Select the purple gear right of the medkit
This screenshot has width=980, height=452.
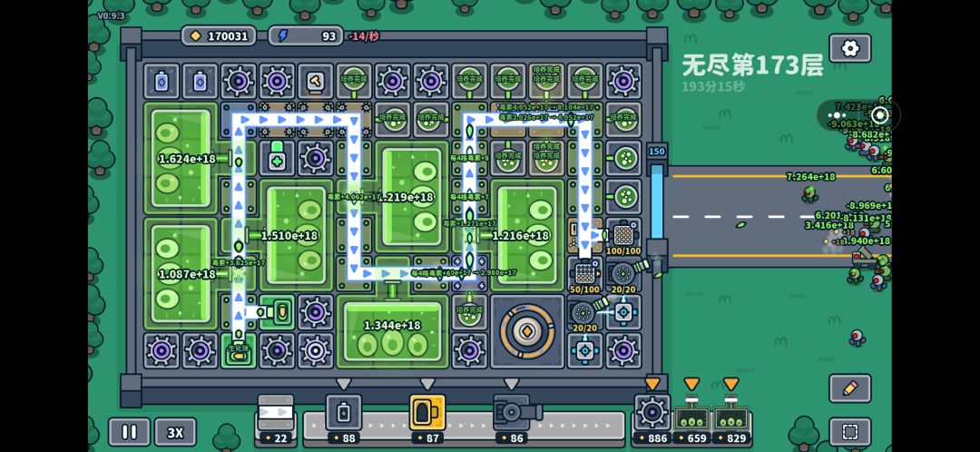316,158
